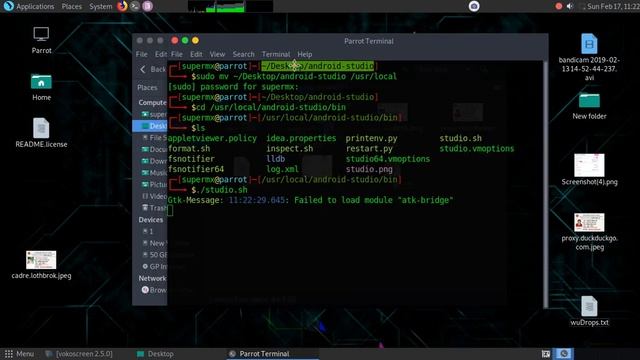Image resolution: width=640 pixels, height=360 pixels.
Task: Click the green terminal window button
Action: 185,40
